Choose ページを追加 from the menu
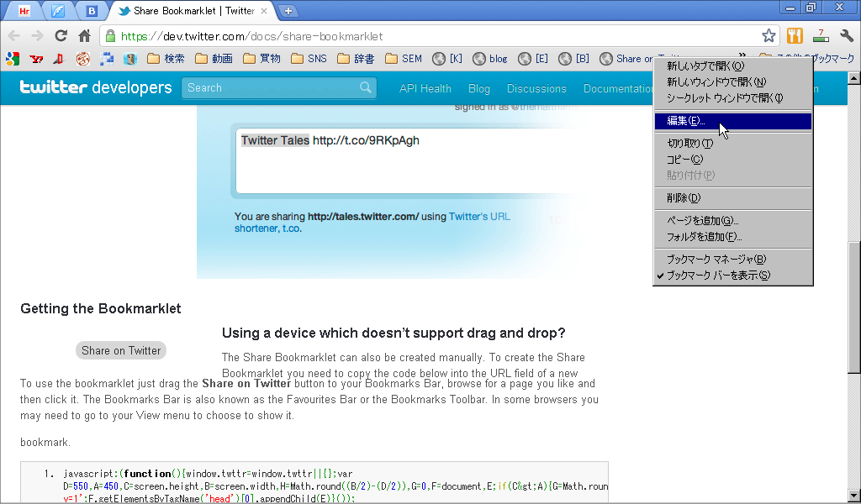Image resolution: width=861 pixels, height=504 pixels. (733, 220)
